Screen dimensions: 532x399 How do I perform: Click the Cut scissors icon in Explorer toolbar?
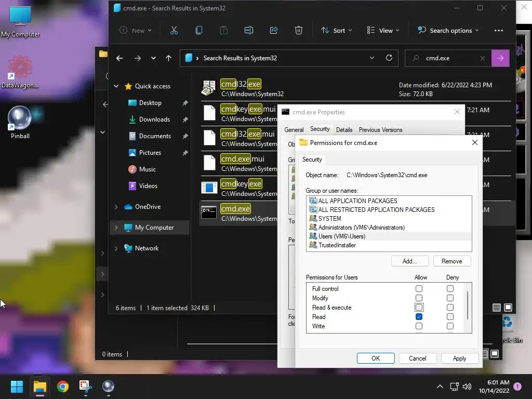tap(174, 31)
